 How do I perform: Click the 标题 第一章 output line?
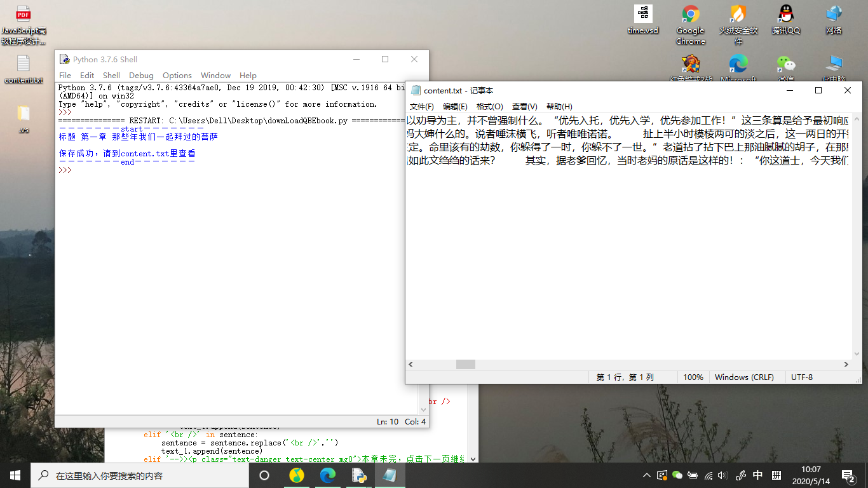click(139, 137)
